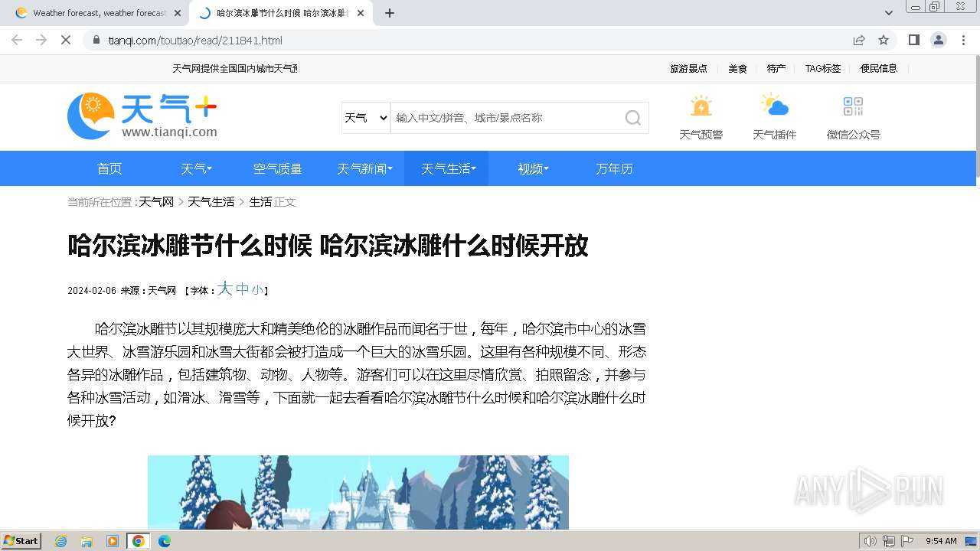Focus the city search input field
This screenshot has width=980, height=551.
click(506, 118)
